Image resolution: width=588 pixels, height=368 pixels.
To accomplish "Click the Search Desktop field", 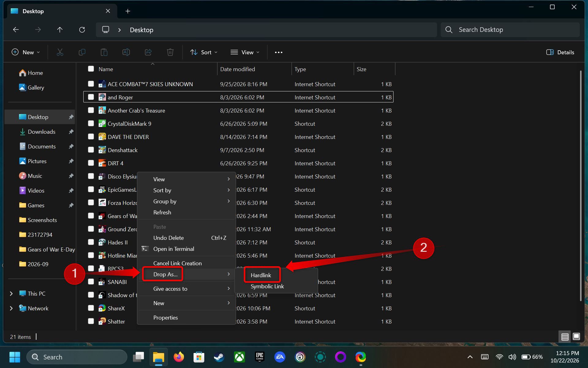I will [x=510, y=30].
